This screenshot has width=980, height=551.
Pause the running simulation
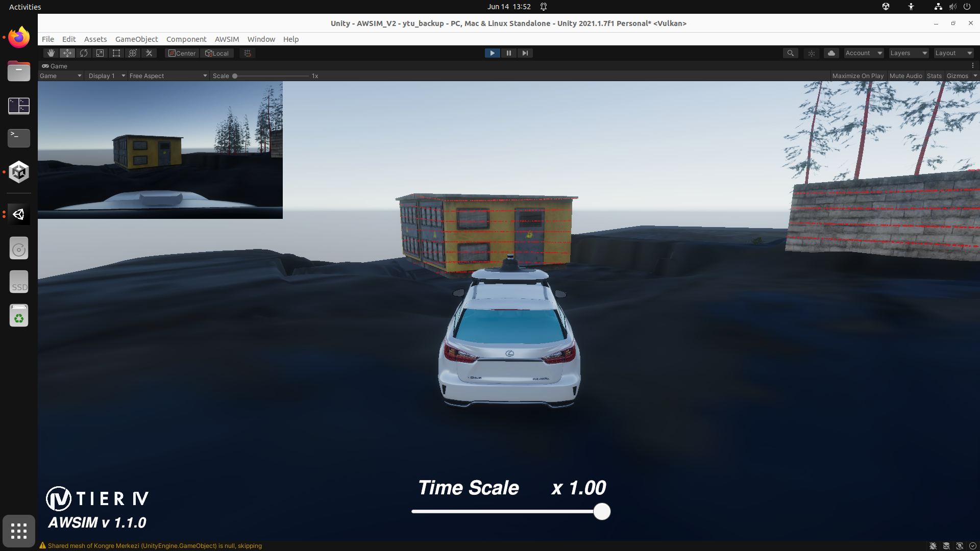tap(508, 53)
